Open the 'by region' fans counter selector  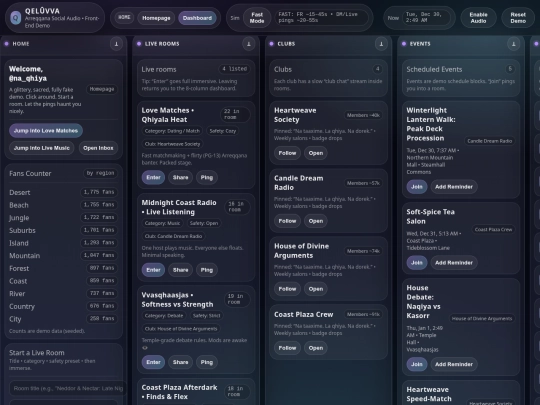100,173
